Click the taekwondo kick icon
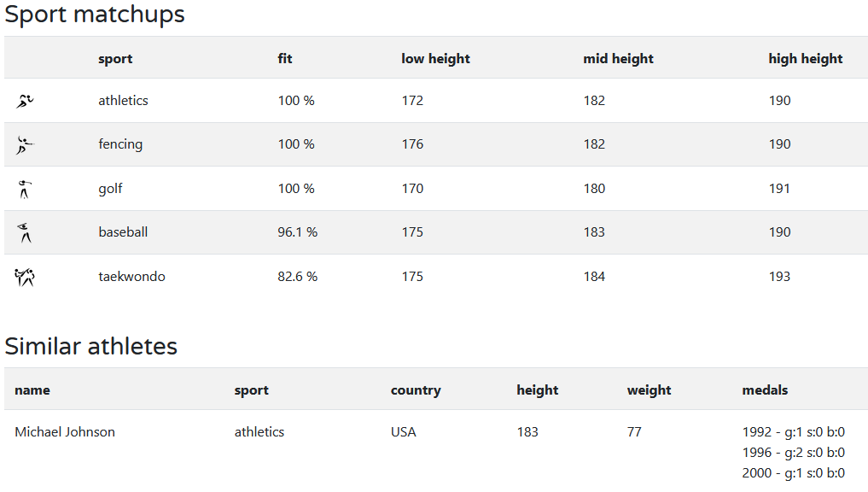Image resolution: width=868 pixels, height=492 pixels. click(x=25, y=277)
